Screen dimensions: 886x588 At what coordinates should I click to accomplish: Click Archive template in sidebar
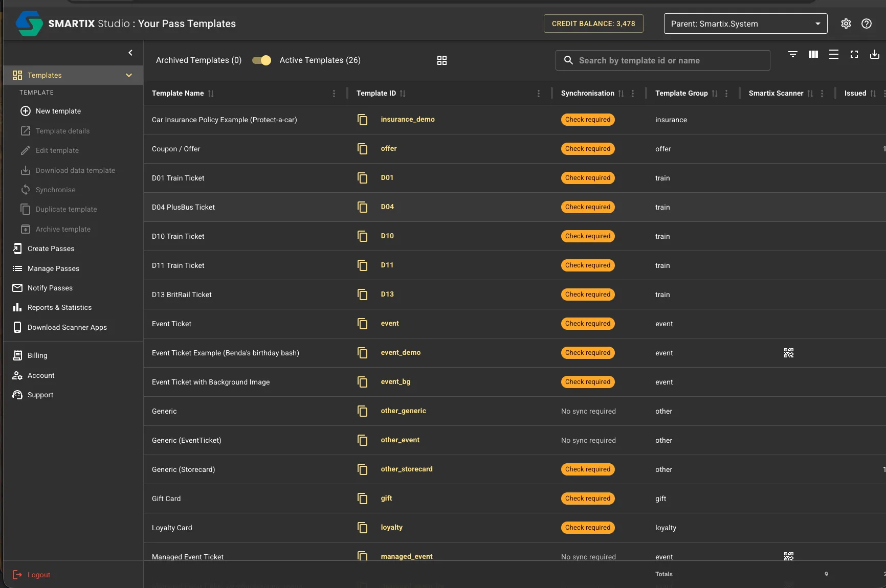63,229
